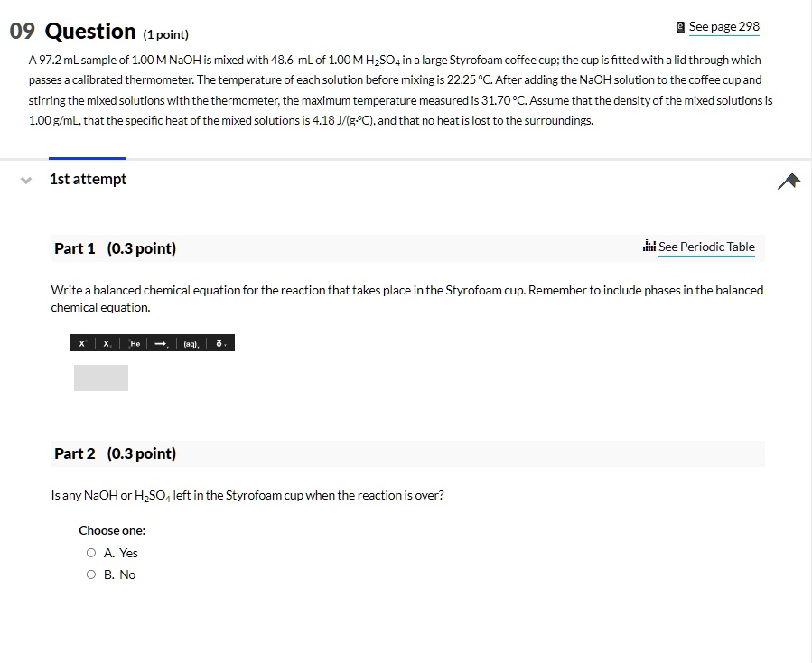Collapse the 1st attempt section chevron
The width and height of the screenshot is (812, 663).
point(25,180)
